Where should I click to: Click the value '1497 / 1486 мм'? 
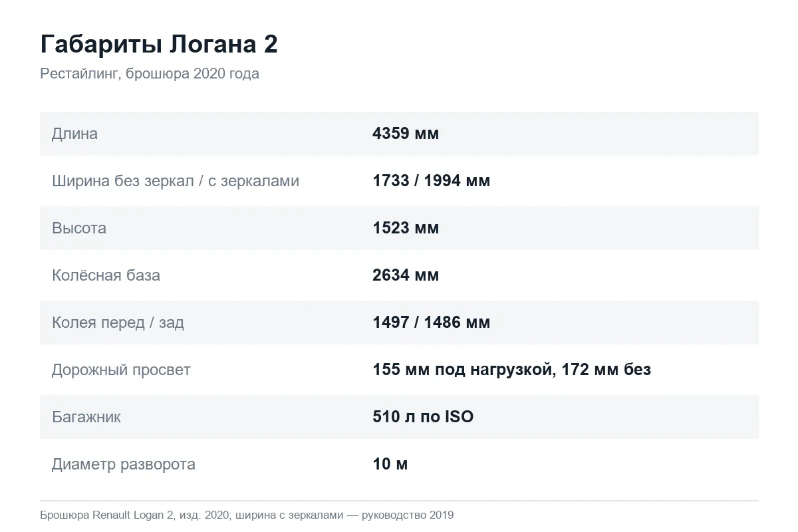[x=432, y=323]
